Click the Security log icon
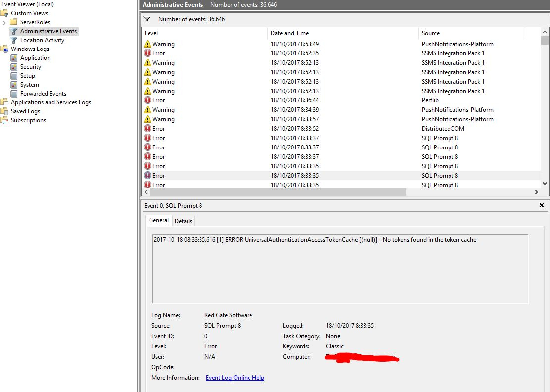 tap(14, 67)
